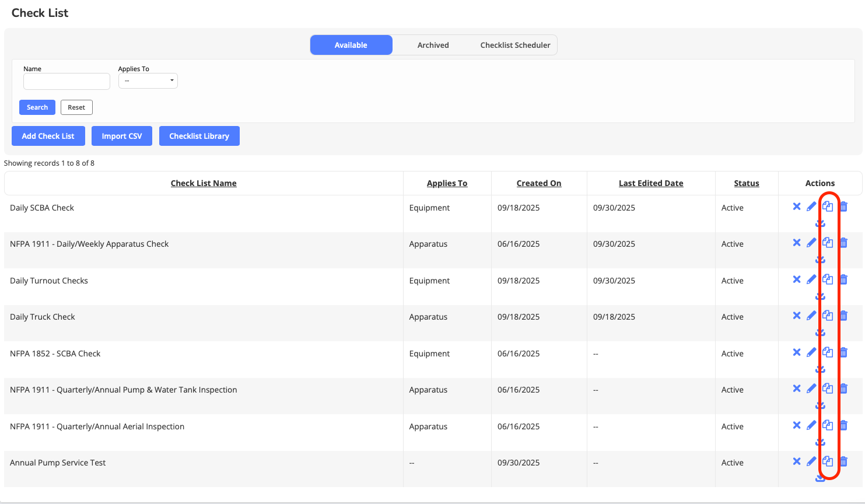Click the Add Check List button

pyautogui.click(x=48, y=136)
